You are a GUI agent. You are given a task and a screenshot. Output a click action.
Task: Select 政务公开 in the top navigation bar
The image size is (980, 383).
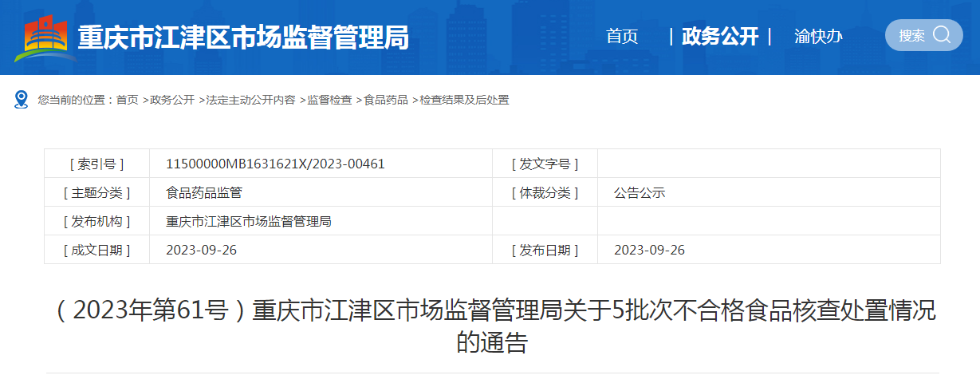pyautogui.click(x=720, y=37)
